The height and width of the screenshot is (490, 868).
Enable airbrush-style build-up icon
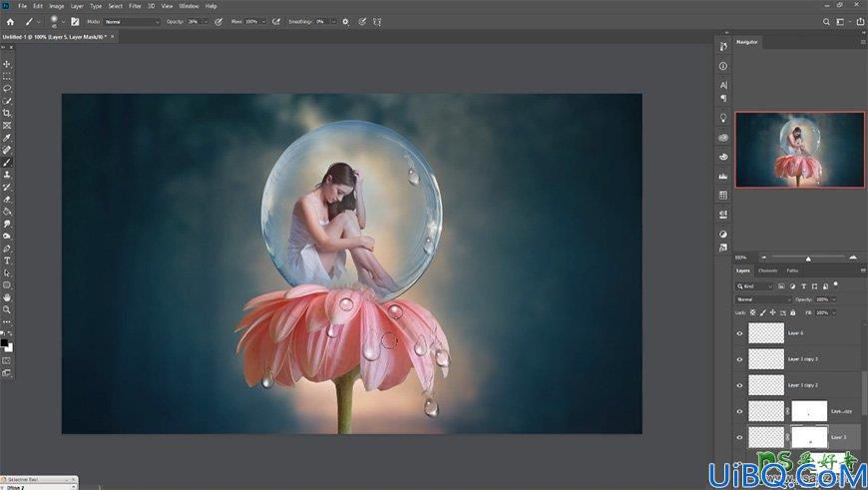275,22
